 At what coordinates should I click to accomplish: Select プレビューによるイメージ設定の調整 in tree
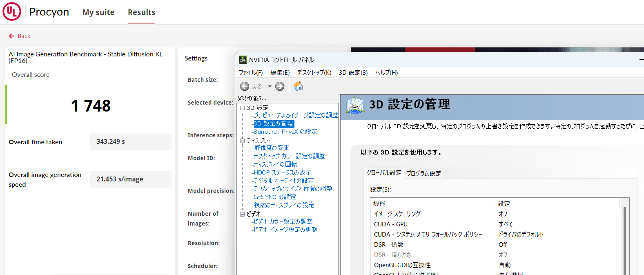[x=296, y=115]
